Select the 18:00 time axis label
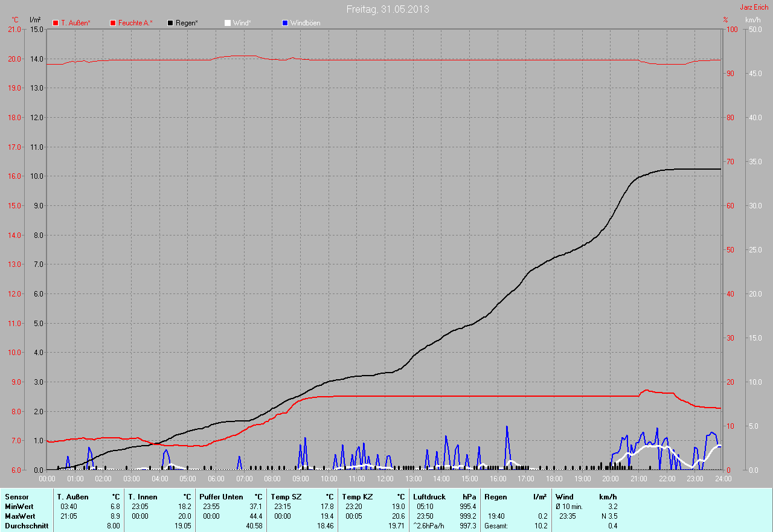Screen dimensions: 773x532 pos(554,478)
